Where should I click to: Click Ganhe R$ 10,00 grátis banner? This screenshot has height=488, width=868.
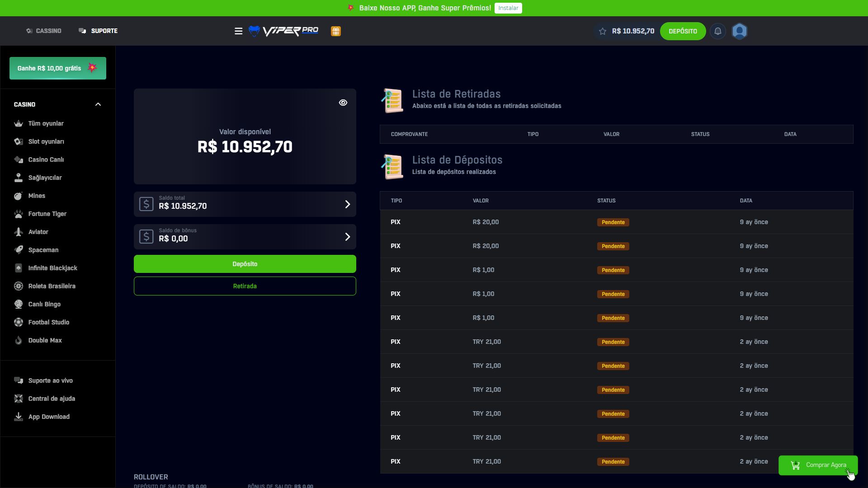click(x=58, y=68)
